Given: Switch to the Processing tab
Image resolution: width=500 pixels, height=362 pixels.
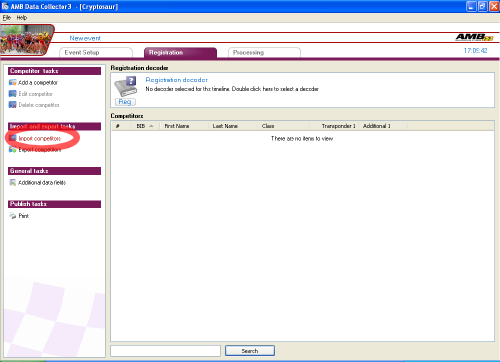Looking at the screenshot, I should pos(264,53).
